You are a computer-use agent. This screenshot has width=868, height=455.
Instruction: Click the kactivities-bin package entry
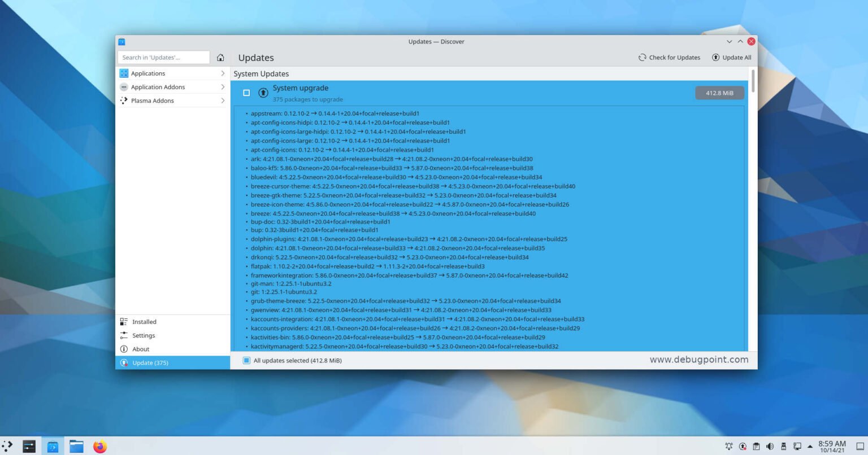pyautogui.click(x=398, y=338)
